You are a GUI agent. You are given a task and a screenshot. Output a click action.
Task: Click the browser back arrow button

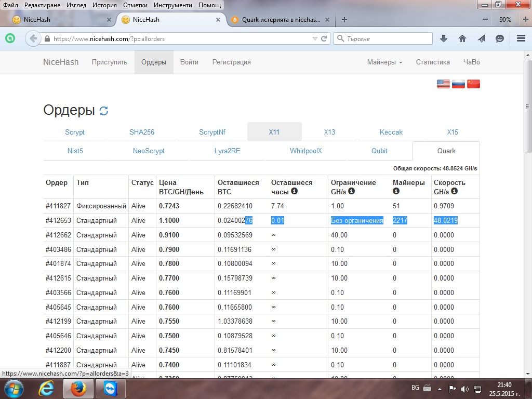(x=33, y=38)
